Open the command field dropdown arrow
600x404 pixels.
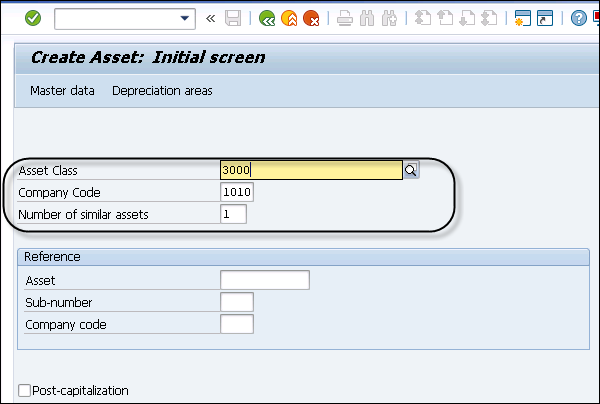(184, 18)
